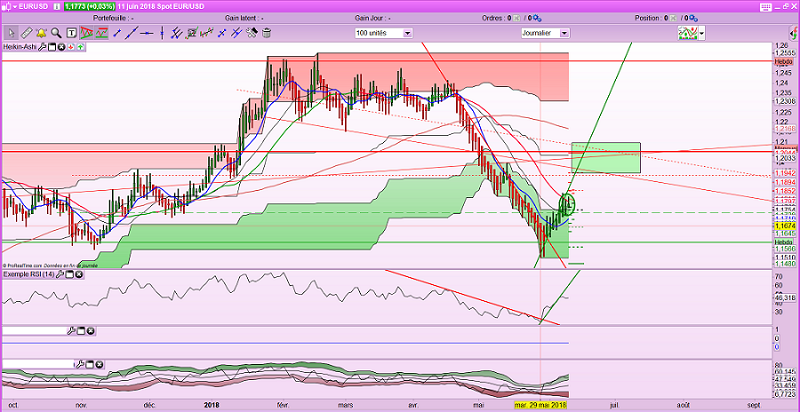Select the text annotation T tool
The height and width of the screenshot is (412, 800).
[x=71, y=33]
